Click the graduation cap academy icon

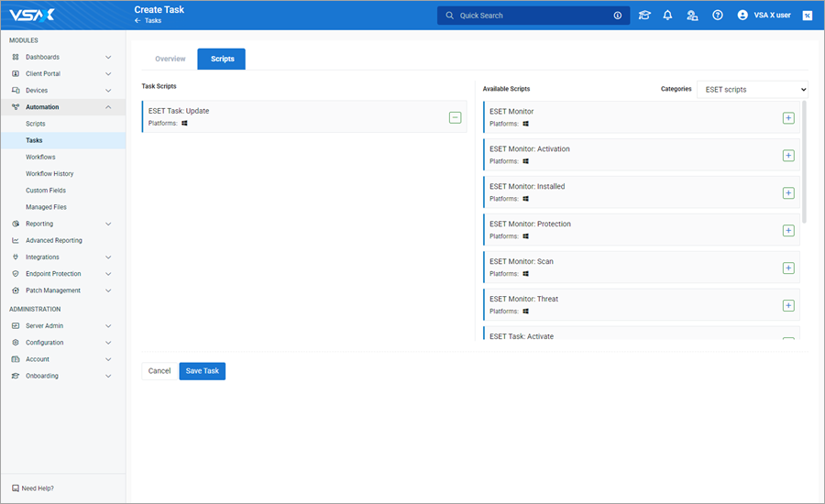(644, 16)
